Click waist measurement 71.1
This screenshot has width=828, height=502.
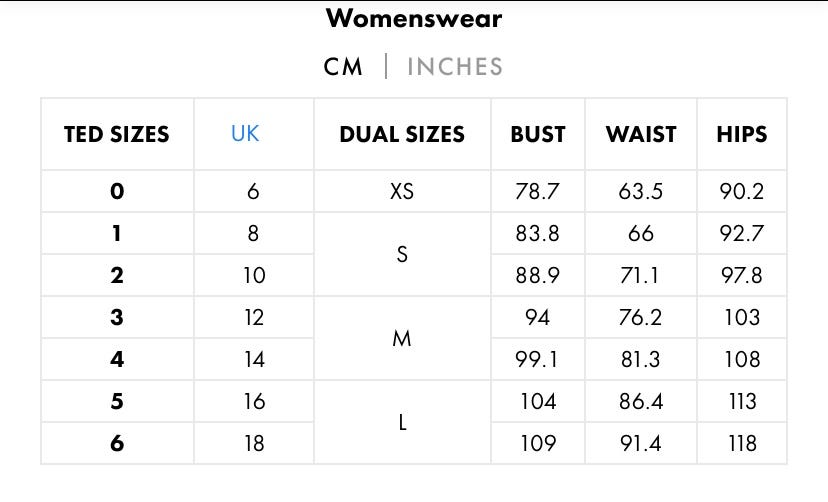[x=641, y=276]
